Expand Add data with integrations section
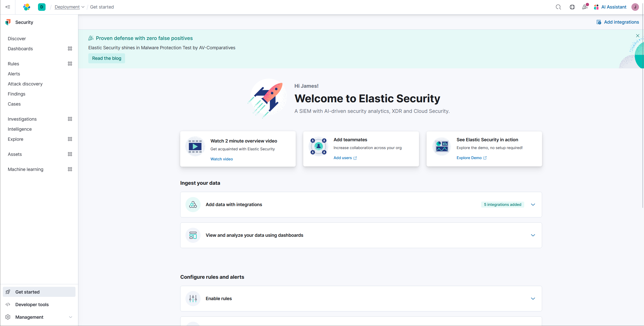The height and width of the screenshot is (326, 644). point(533,205)
